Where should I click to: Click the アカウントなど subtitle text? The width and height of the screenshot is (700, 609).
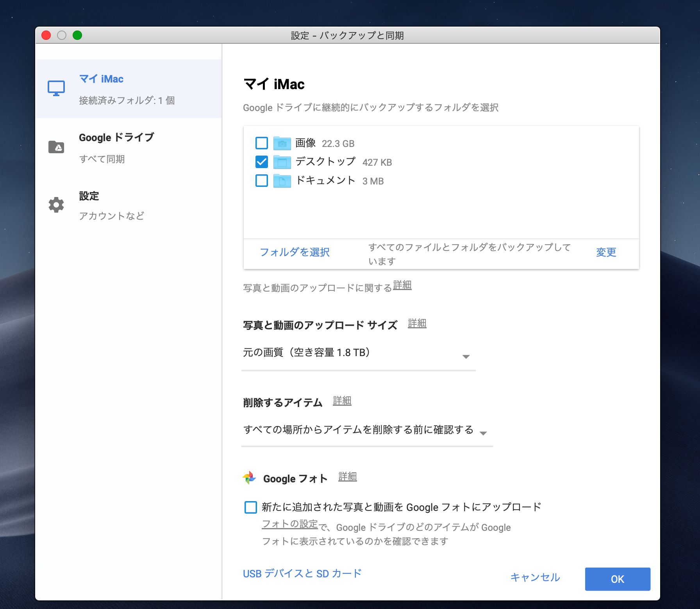112,216
